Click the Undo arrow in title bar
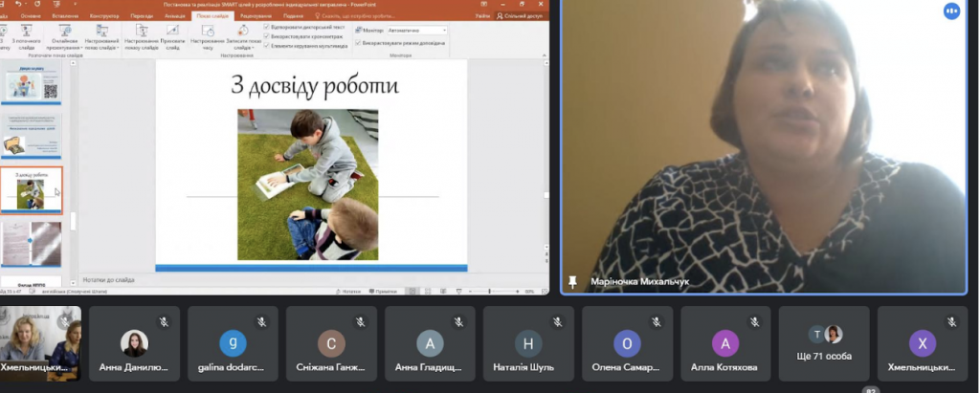Screen dimensions: 980x393 18,4
